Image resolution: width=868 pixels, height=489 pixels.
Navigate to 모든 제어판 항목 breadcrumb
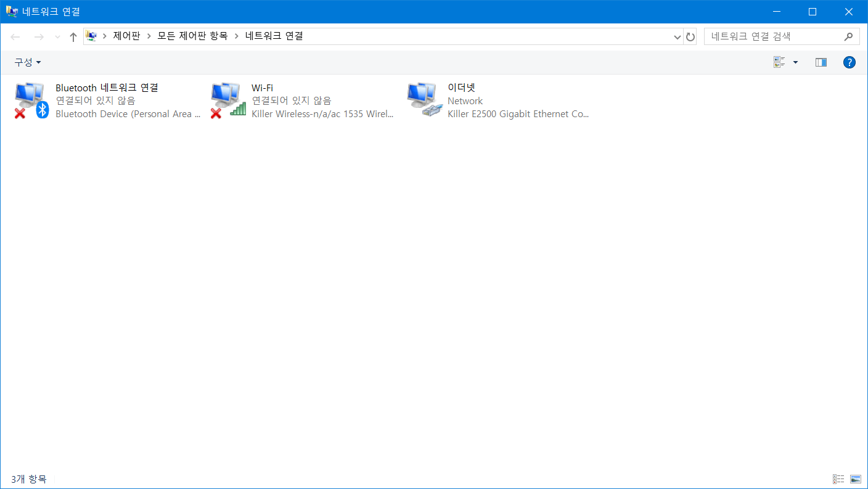192,36
